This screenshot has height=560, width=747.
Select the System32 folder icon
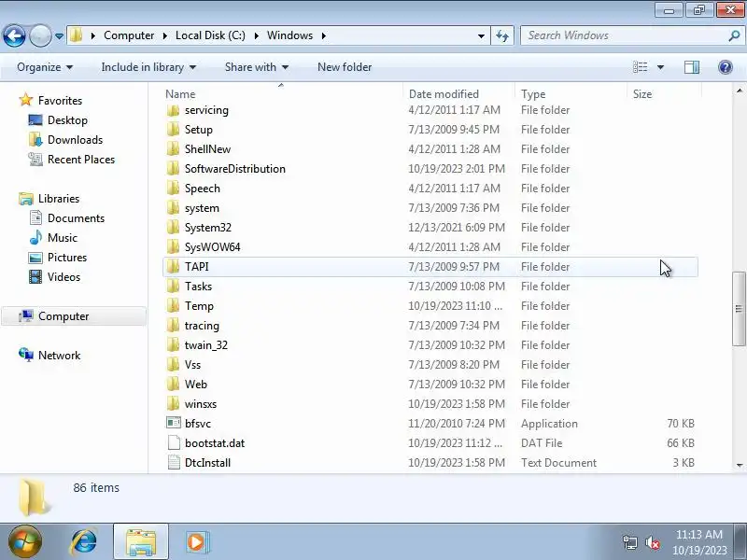(x=174, y=228)
